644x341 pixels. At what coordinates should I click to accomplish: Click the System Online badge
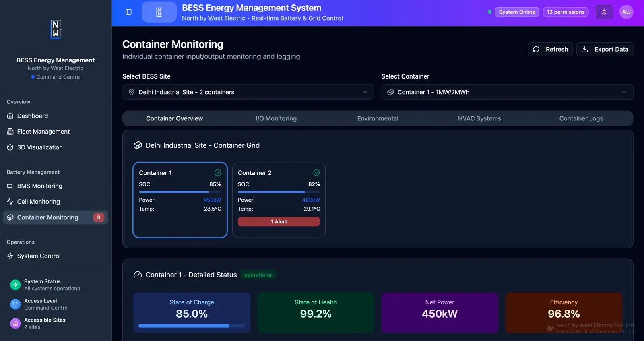517,12
